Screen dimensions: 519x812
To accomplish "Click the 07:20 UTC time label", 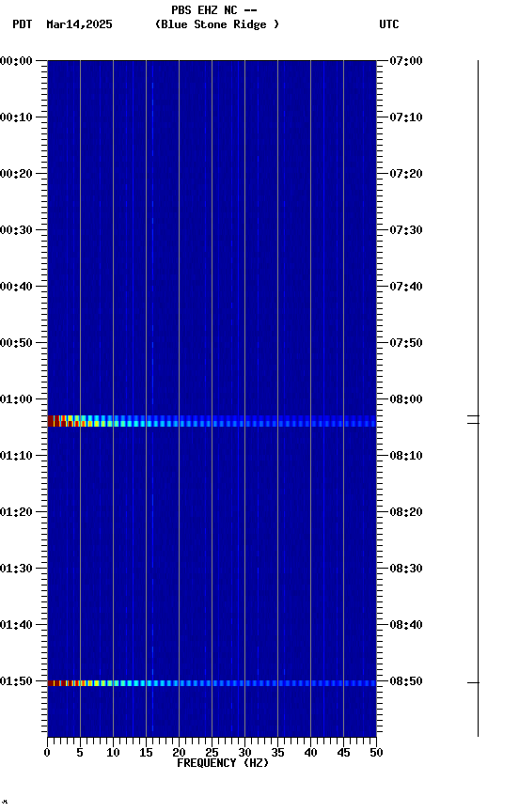I will tap(406, 174).
